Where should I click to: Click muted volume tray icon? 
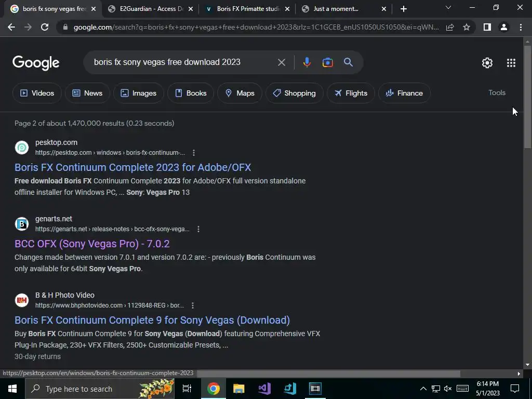(x=448, y=389)
